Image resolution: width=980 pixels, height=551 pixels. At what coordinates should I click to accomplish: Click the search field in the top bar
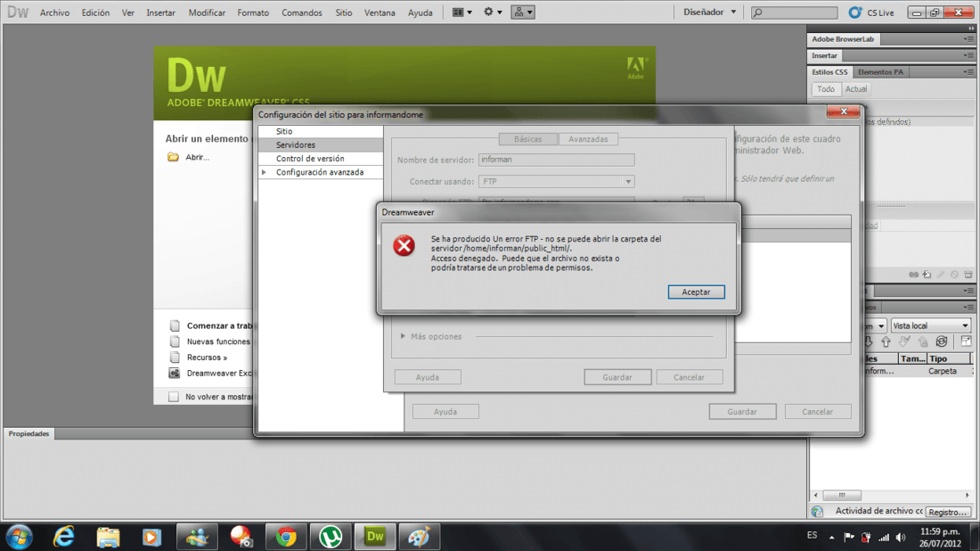pos(795,12)
